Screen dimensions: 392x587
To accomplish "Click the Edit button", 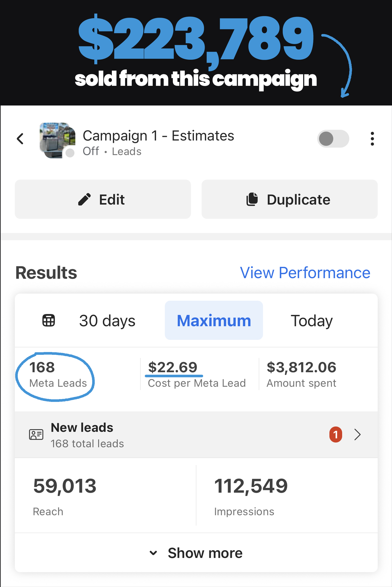I will tap(103, 199).
